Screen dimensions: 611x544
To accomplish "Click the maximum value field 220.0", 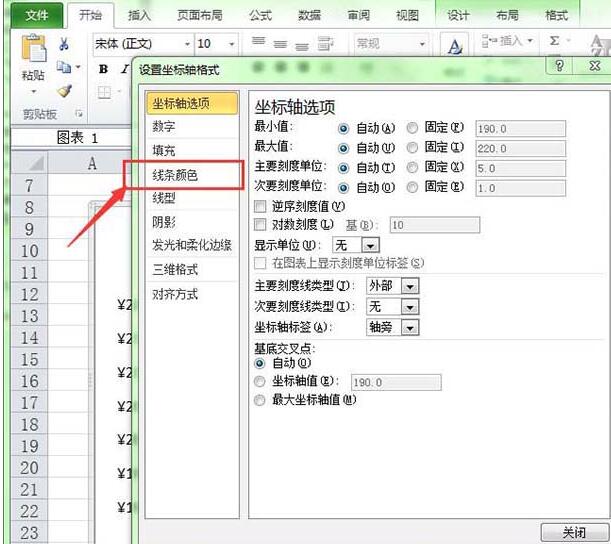I will pos(520,148).
